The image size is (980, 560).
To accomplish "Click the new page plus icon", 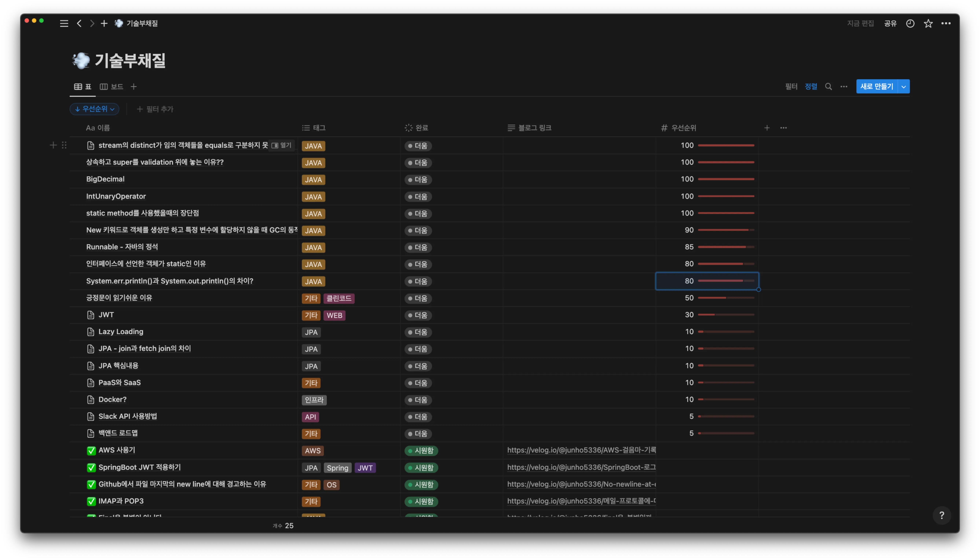I will pyautogui.click(x=104, y=23).
